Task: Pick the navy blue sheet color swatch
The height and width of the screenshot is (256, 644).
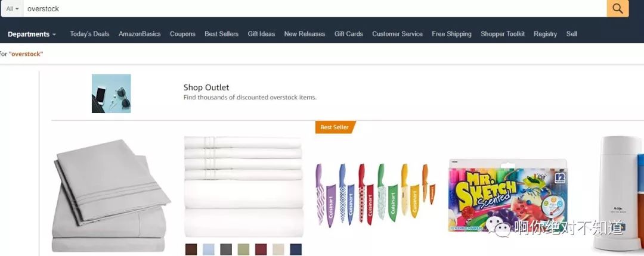Action: (x=296, y=249)
